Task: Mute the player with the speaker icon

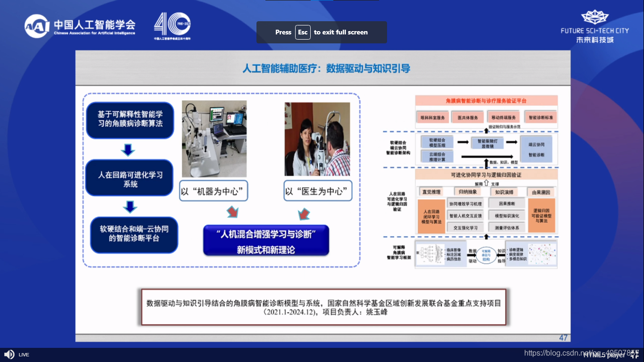Action: pyautogui.click(x=9, y=354)
